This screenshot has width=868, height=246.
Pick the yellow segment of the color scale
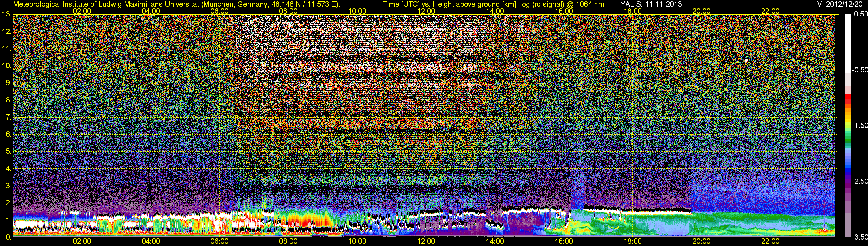[847, 121]
